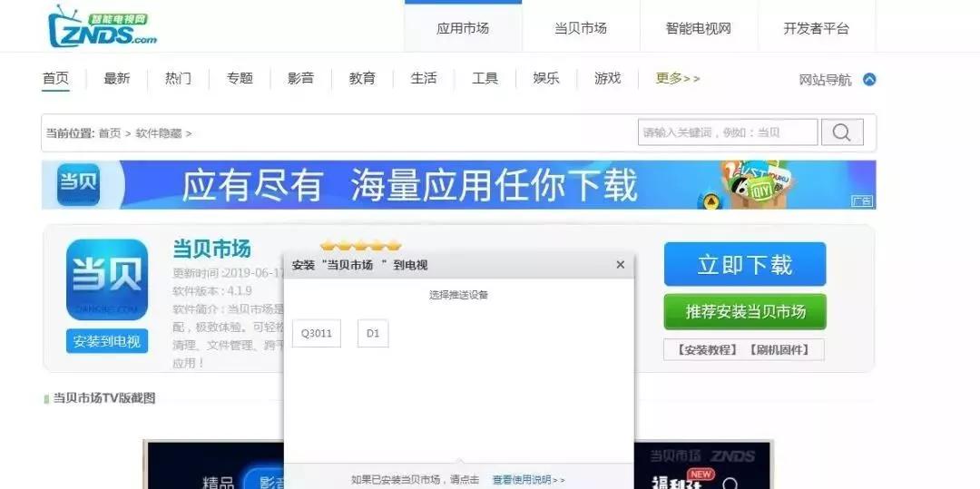Select the 生活 category
Image resolution: width=980 pixels, height=489 pixels.
pyautogui.click(x=423, y=79)
